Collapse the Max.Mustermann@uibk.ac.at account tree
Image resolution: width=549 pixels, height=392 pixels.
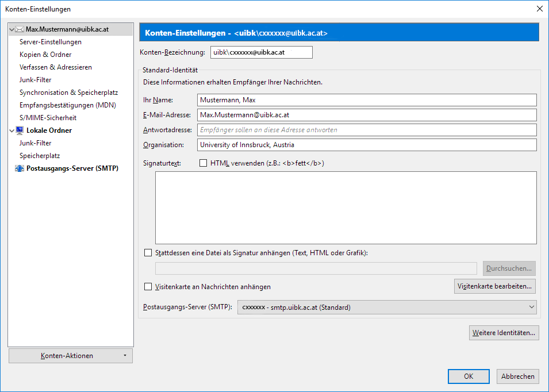click(12, 29)
